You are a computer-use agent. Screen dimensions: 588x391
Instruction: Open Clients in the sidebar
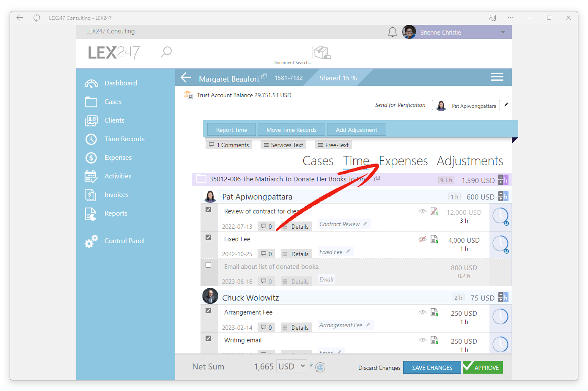point(114,120)
